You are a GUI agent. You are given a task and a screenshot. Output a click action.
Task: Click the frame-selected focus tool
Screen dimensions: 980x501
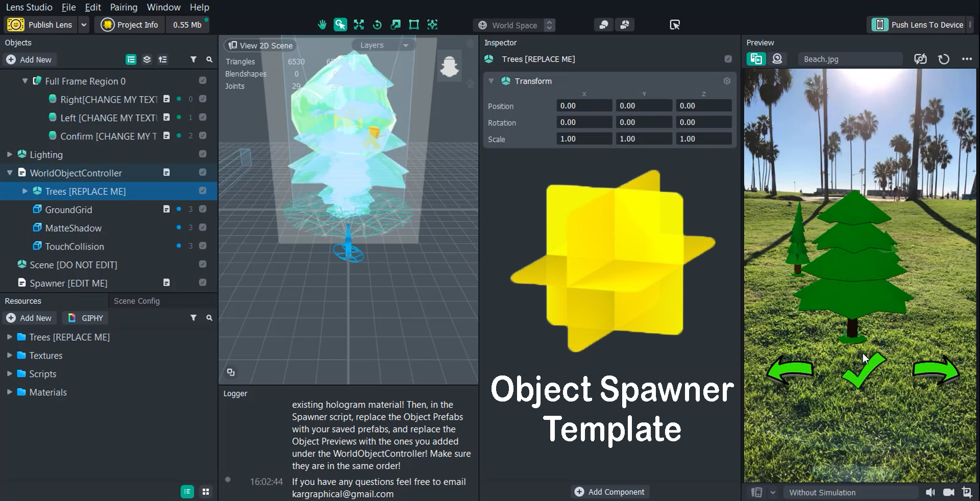tap(432, 24)
